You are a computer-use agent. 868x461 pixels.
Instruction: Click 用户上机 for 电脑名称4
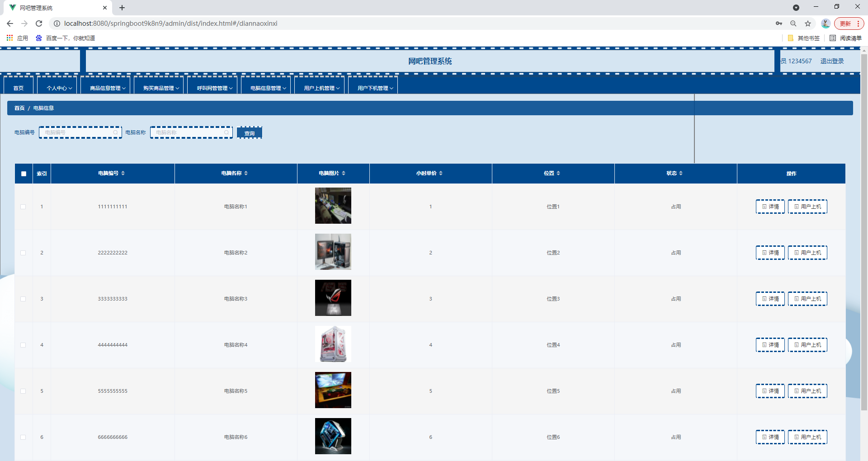tap(807, 345)
